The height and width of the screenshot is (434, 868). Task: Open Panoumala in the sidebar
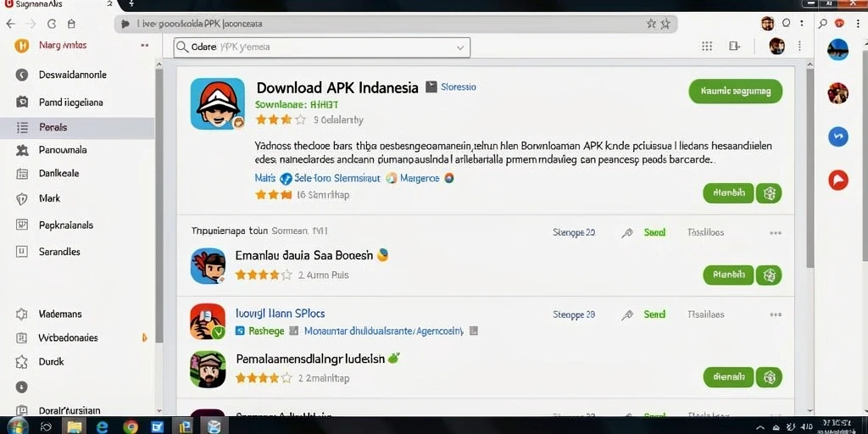coord(63,150)
